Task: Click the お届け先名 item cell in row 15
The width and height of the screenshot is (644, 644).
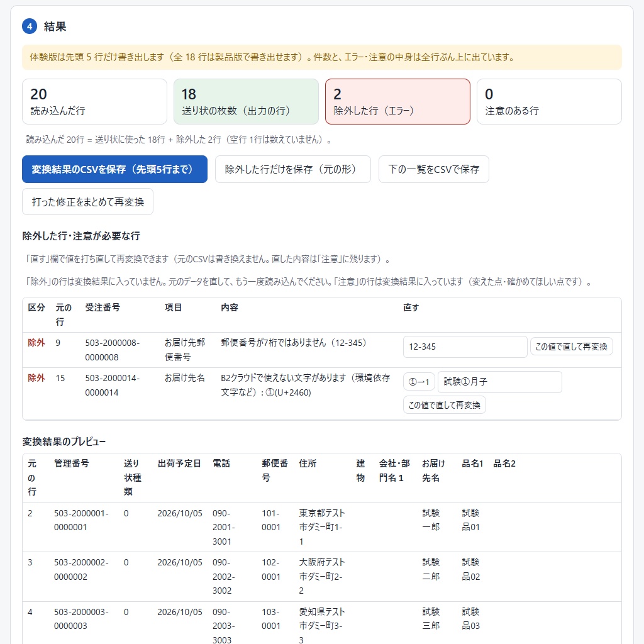Action: [x=185, y=378]
